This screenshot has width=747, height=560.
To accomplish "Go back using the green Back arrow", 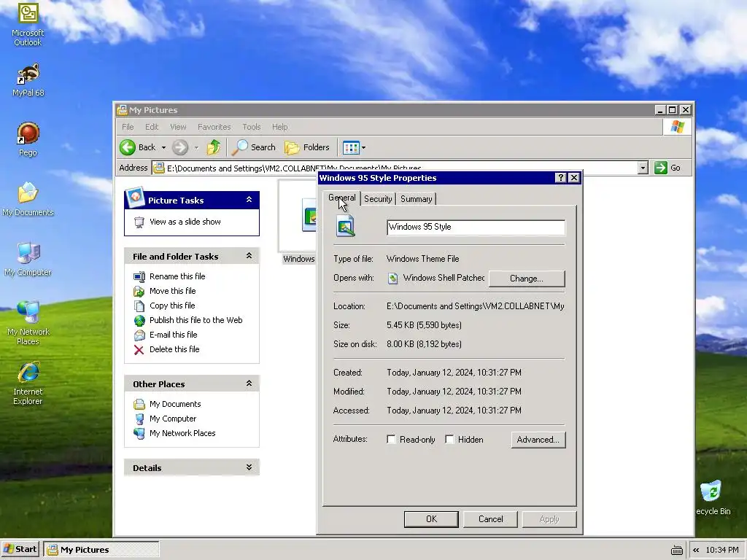I will 128,147.
